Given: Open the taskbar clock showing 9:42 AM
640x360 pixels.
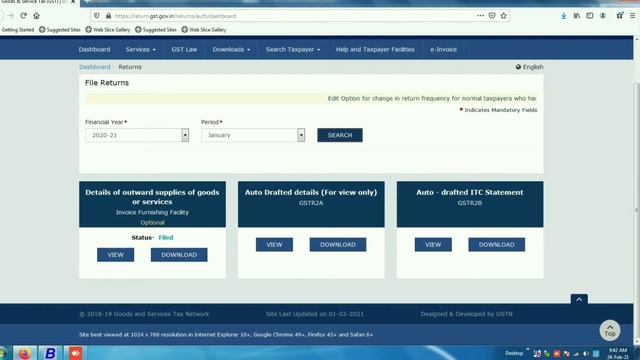Looking at the screenshot, I should pyautogui.click(x=618, y=353).
